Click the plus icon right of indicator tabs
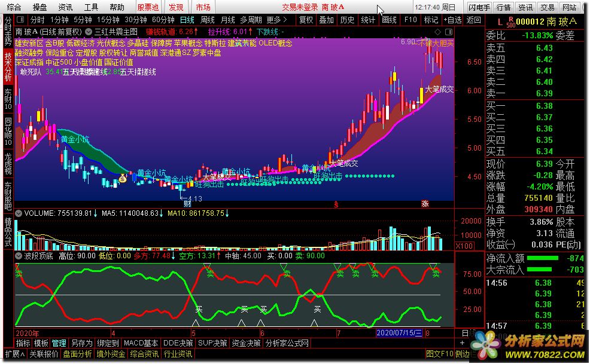This screenshot has height=364, width=590. tap(462, 343)
